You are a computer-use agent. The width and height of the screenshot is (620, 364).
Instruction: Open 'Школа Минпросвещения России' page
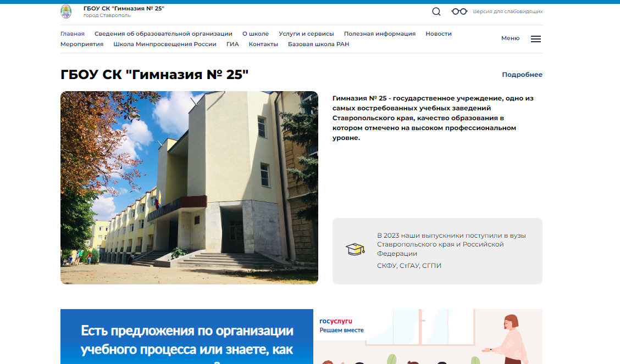click(165, 44)
